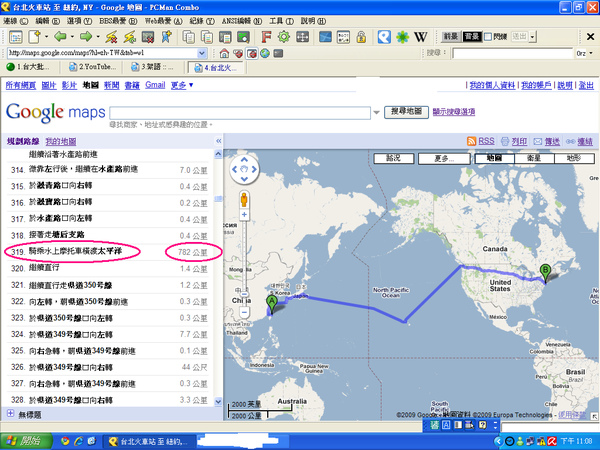This screenshot has width=600, height=450.
Task: Open the dropdown next to back arrow
Action: click(72, 37)
